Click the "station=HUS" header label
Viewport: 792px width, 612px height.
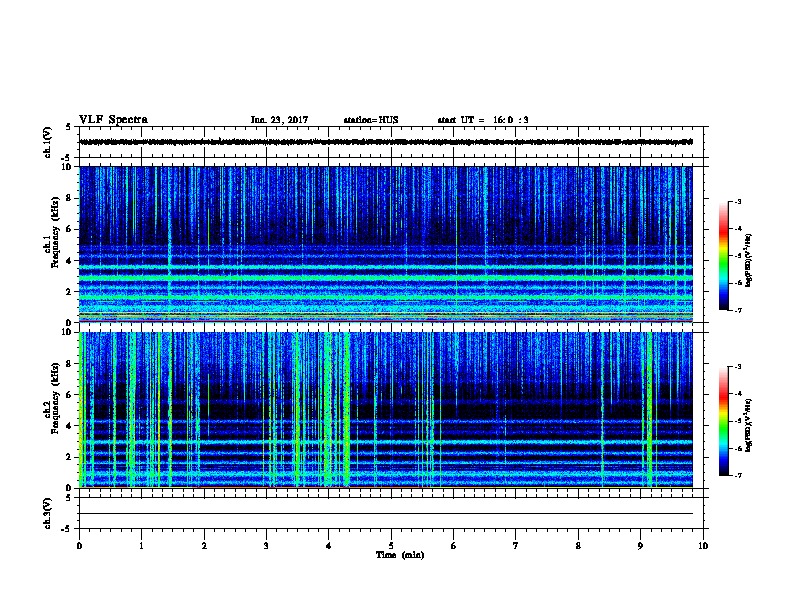tap(371, 120)
